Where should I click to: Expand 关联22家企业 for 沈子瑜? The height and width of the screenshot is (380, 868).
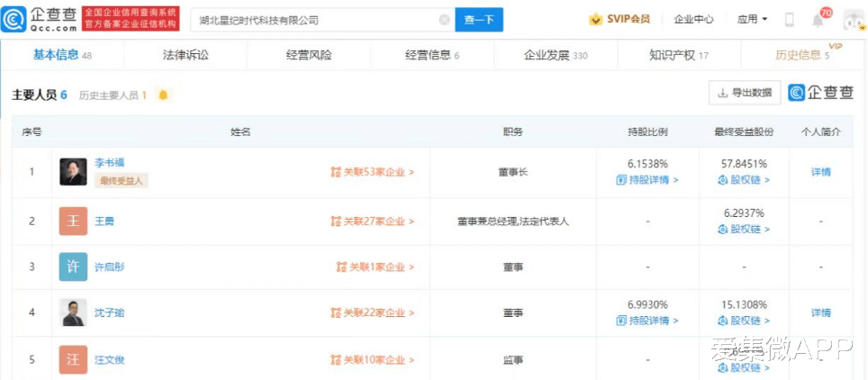373,313
